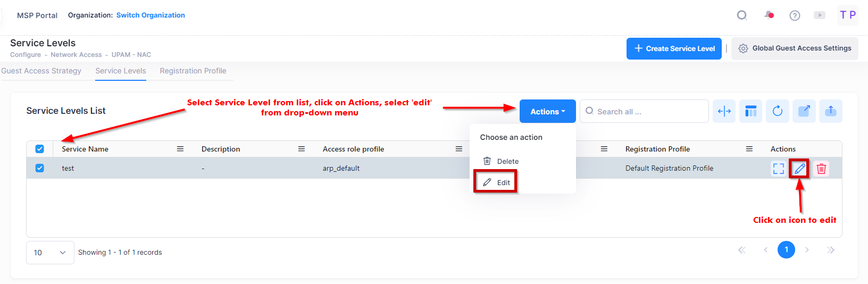Image resolution: width=868 pixels, height=284 pixels.
Task: Switch to the Registration Profile tab
Action: pyautogui.click(x=193, y=71)
